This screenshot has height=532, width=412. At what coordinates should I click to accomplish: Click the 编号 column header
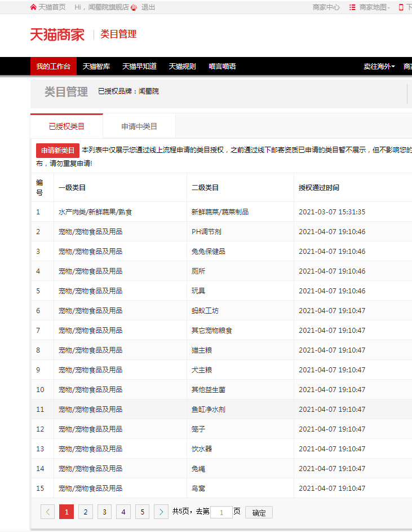point(39,188)
